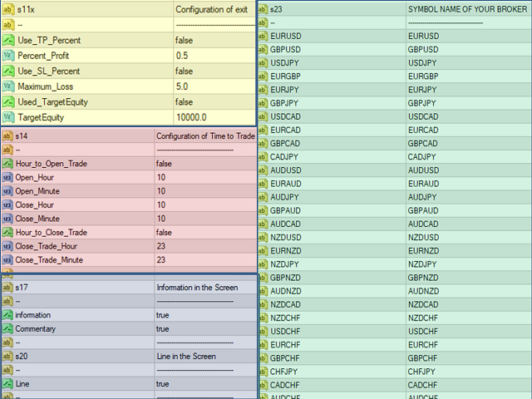Select the EURCAD variable name
532x399 pixels.
coord(285,131)
